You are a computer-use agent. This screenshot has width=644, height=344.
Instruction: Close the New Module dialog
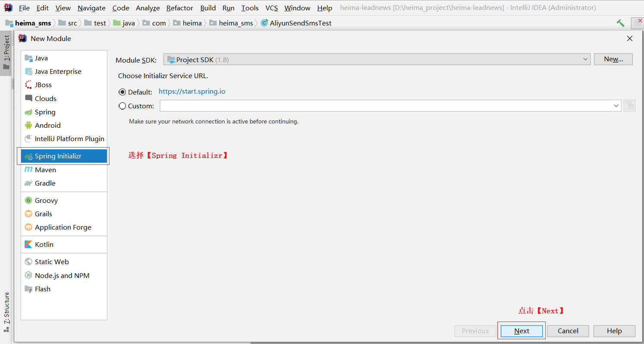tap(630, 38)
